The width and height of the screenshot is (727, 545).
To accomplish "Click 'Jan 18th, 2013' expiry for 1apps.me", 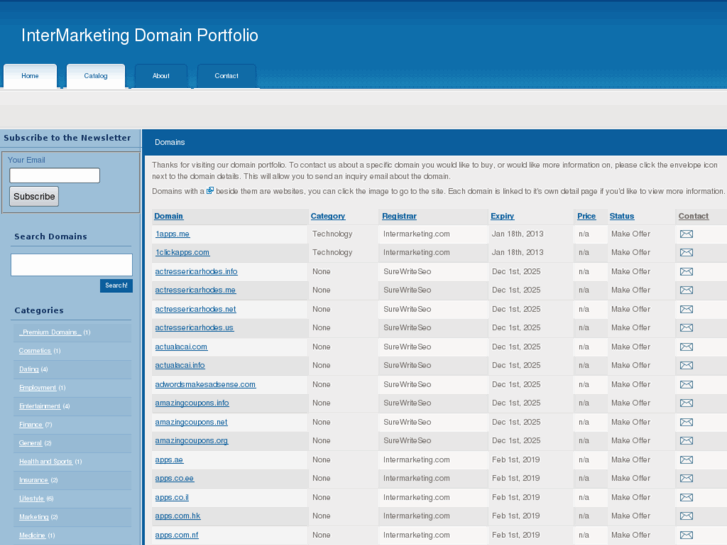I will point(517,234).
